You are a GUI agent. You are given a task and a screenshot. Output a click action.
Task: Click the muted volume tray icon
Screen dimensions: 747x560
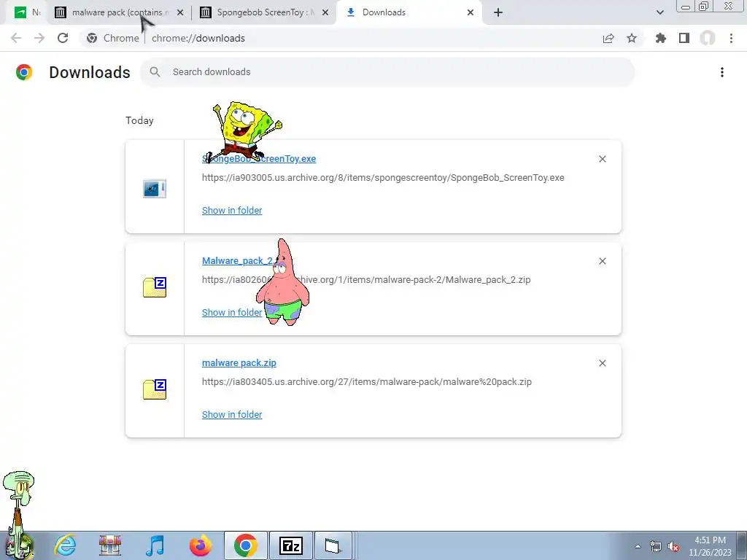pos(673,546)
